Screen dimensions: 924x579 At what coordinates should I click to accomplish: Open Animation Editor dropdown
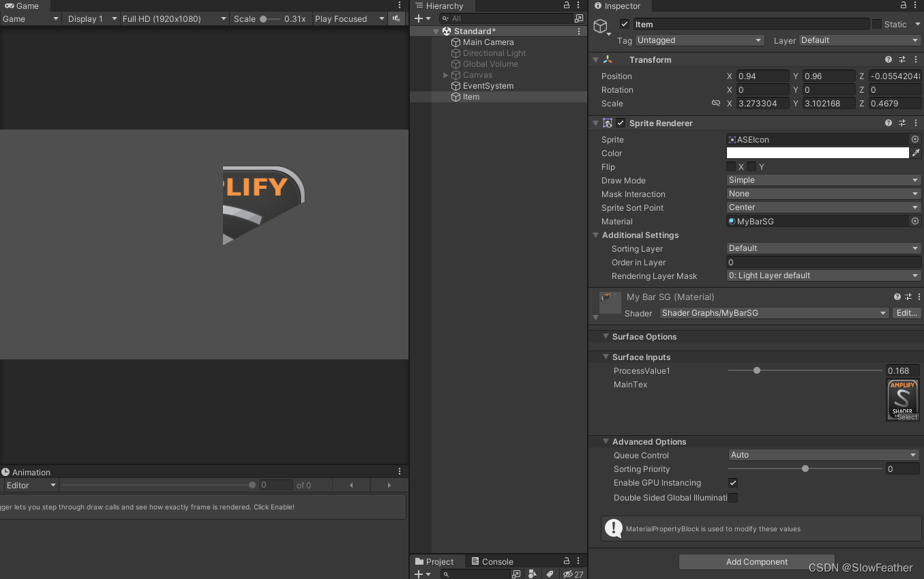[31, 486]
